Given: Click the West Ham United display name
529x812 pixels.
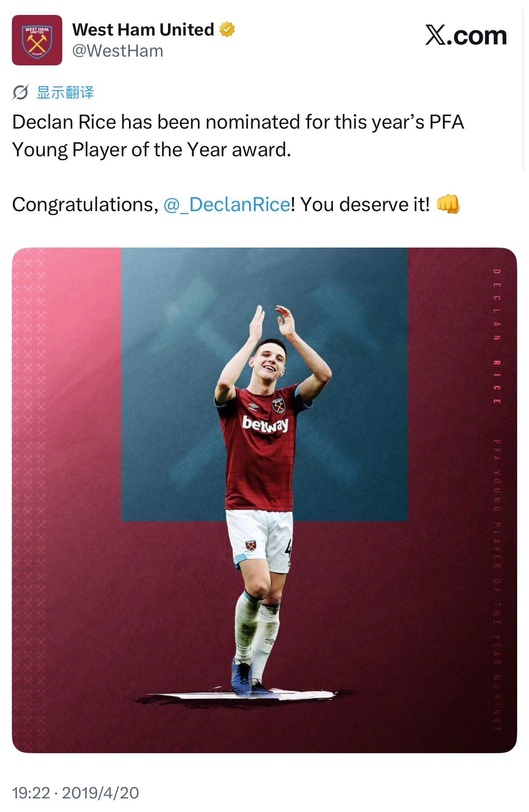Looking at the screenshot, I should 143,30.
